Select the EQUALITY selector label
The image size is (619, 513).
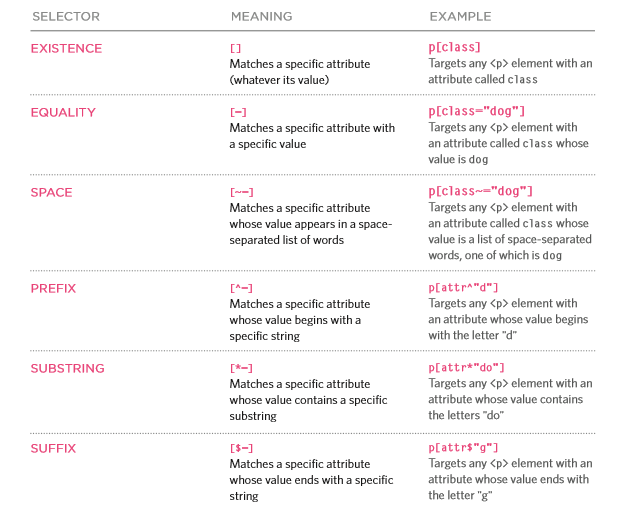click(63, 113)
